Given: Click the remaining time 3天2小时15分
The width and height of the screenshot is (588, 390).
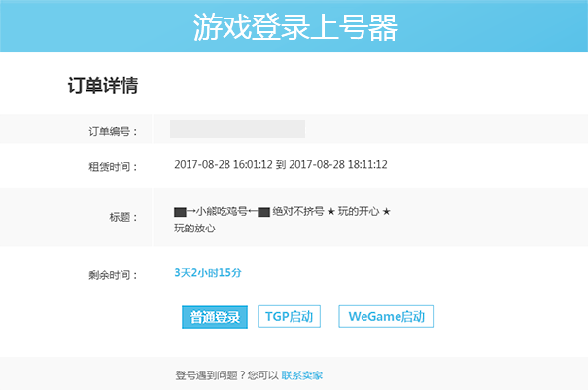Looking at the screenshot, I should pyautogui.click(x=207, y=273).
